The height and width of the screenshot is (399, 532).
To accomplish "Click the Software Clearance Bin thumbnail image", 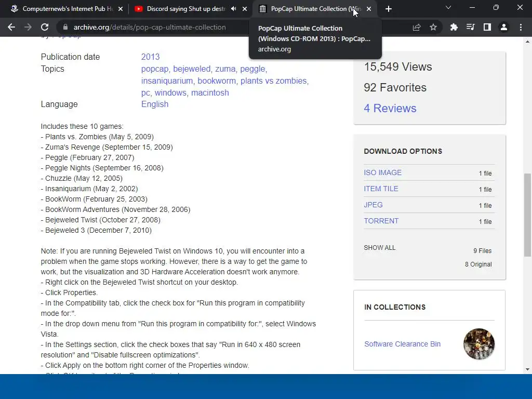I will tap(478, 344).
